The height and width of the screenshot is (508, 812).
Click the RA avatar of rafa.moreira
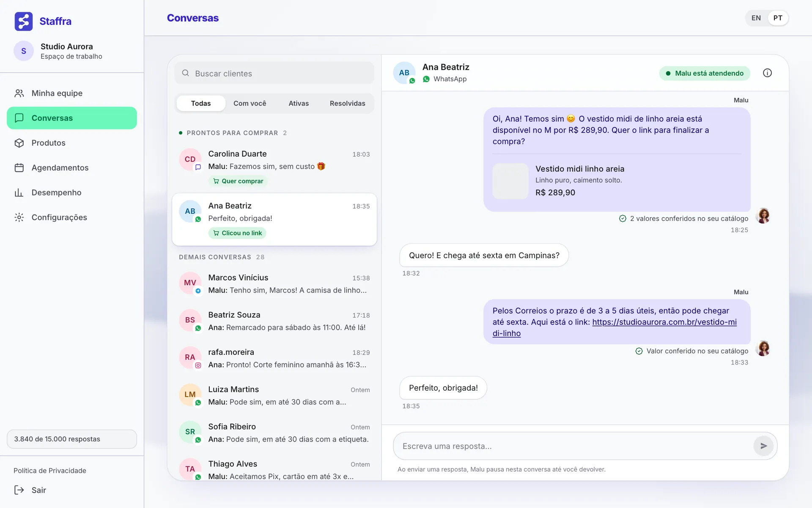[x=190, y=357]
